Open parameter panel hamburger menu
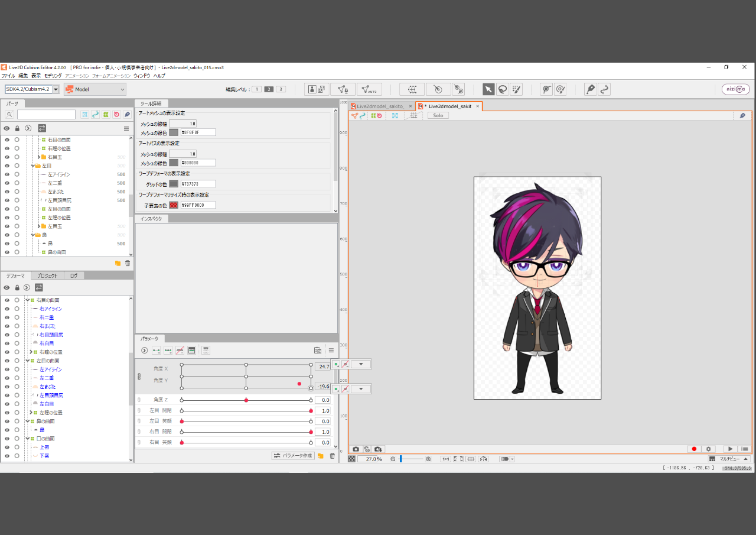This screenshot has height=535, width=756. (331, 351)
